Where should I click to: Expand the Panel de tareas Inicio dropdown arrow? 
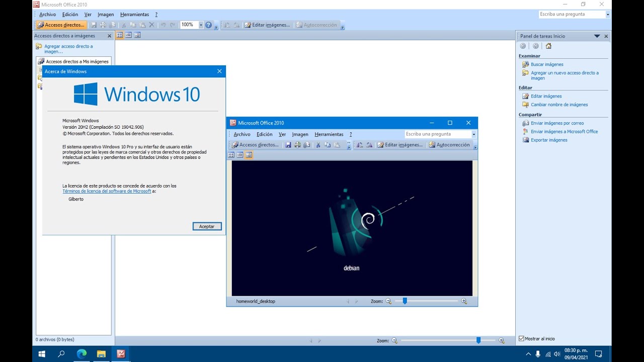click(x=597, y=36)
